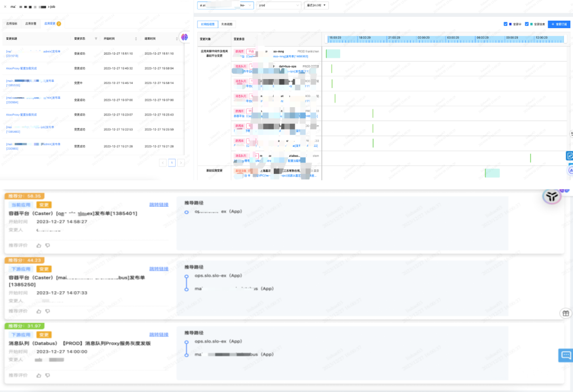The image size is (573, 392).
Task: Sort the table by 开始时间
Action: click(136, 39)
